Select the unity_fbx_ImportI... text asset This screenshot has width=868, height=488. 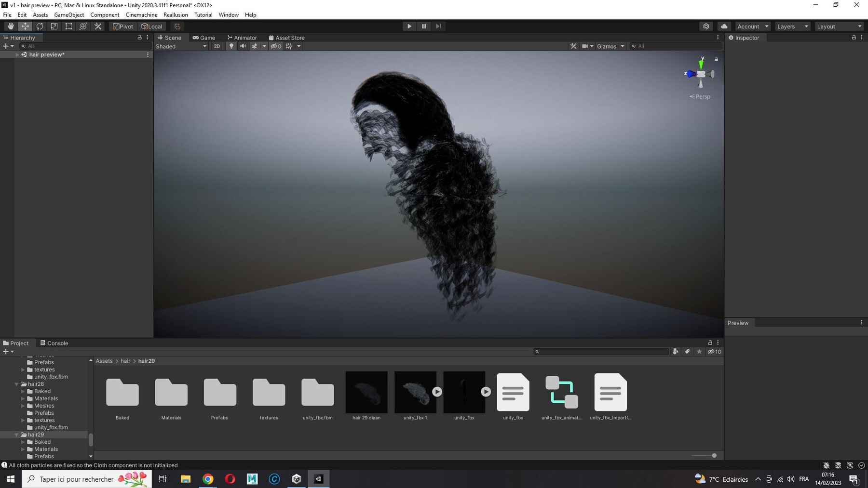610,396
